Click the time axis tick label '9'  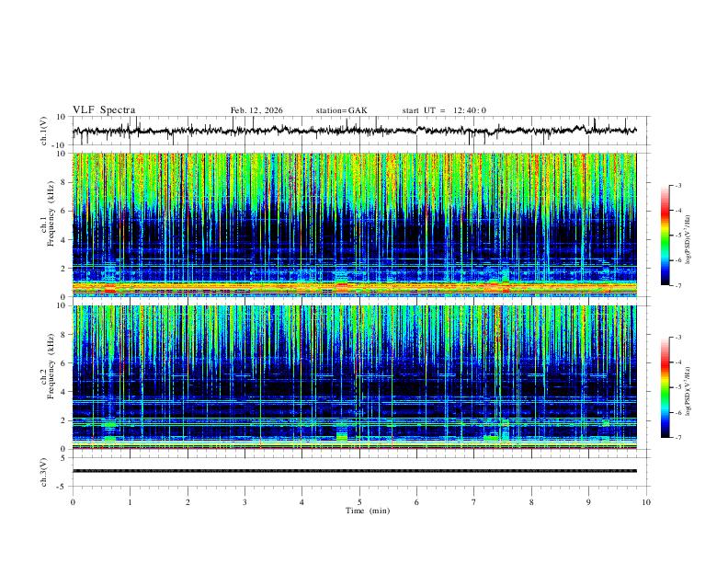click(588, 502)
